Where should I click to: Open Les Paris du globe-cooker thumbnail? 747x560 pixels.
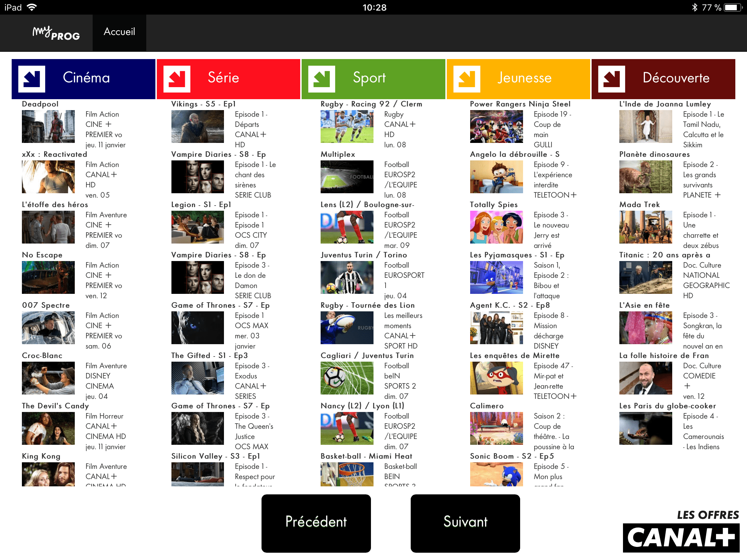[646, 428]
